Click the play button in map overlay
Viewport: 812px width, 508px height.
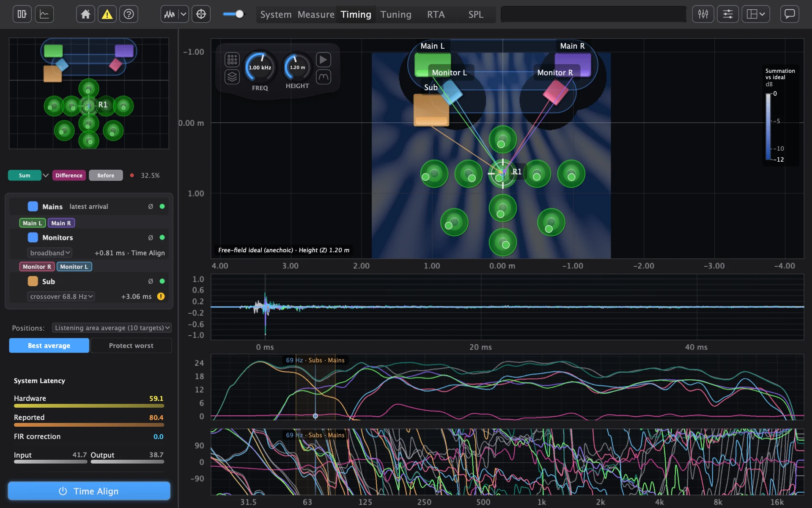tap(323, 60)
